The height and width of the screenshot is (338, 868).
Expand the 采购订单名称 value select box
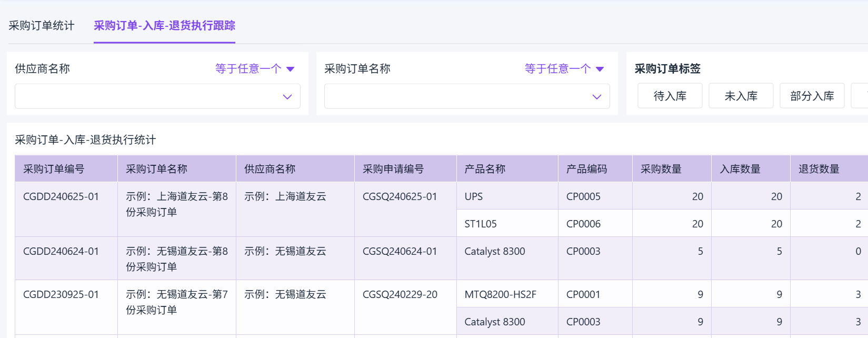(x=467, y=96)
